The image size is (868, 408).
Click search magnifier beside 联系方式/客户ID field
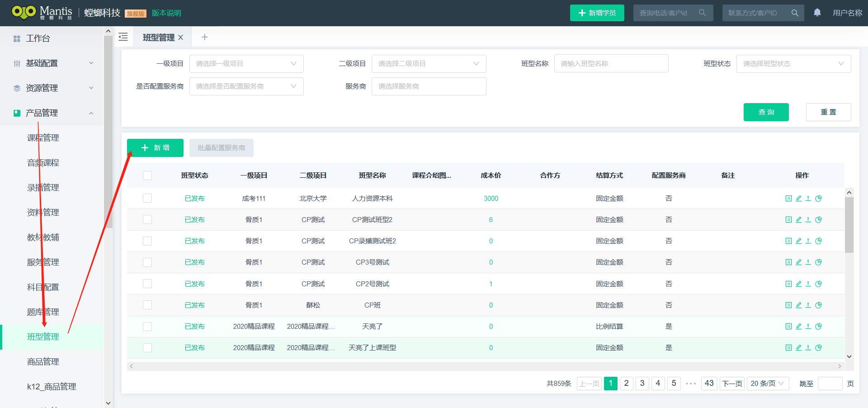(x=795, y=13)
